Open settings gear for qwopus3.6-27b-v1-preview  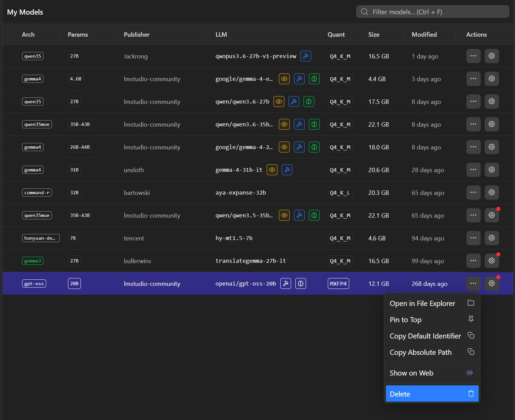click(492, 56)
